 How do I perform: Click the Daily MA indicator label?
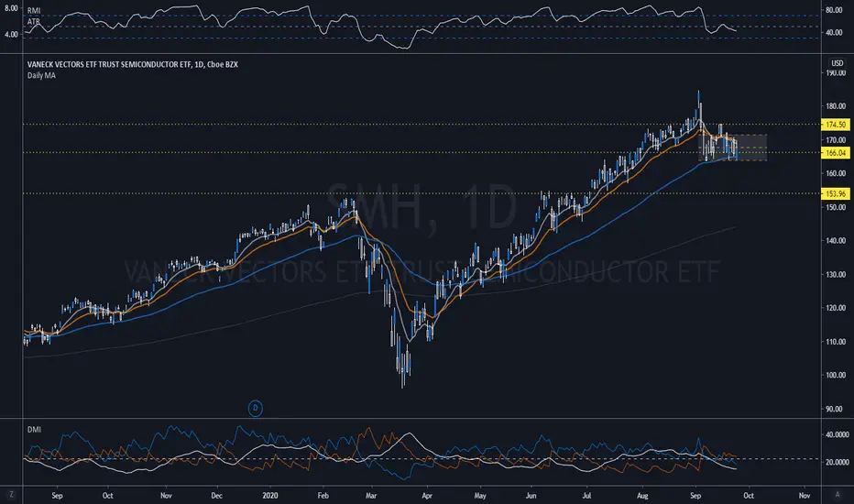41,75
